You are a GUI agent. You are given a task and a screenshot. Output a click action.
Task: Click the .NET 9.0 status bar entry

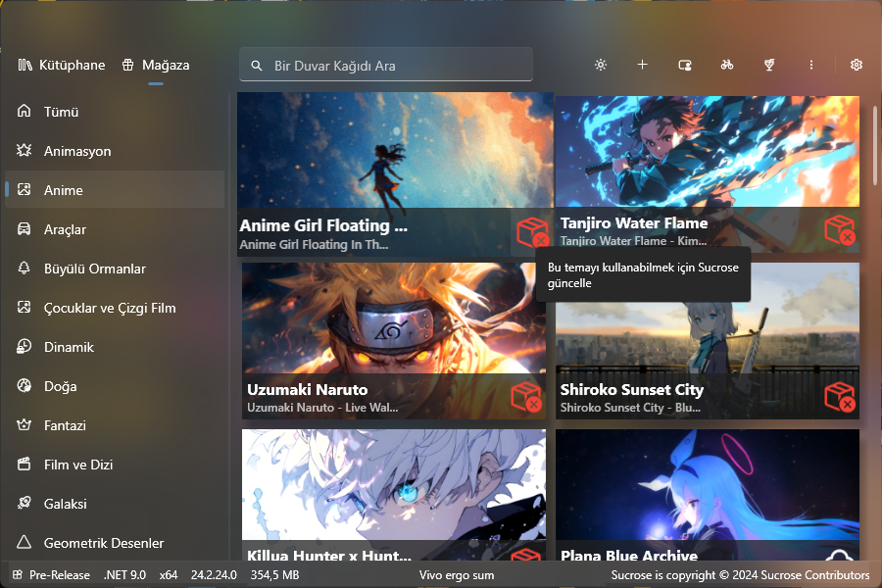124,575
